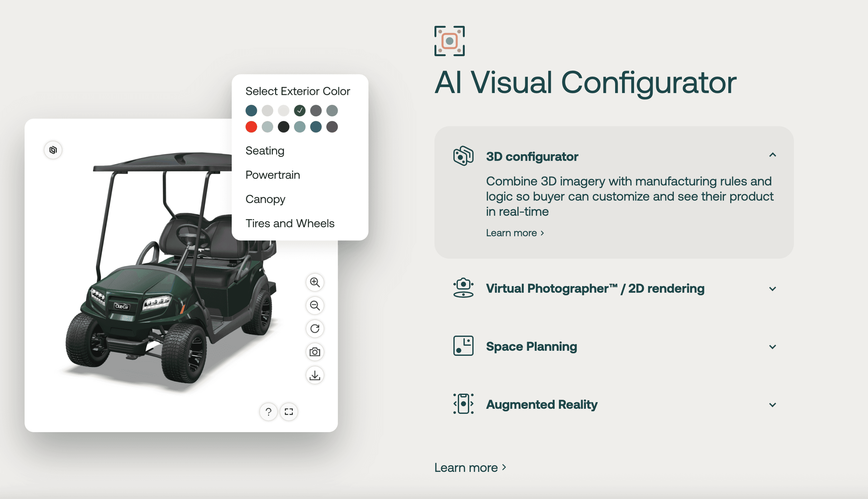Viewport: 868px width, 499px height.
Task: Take a snapshot with the camera icon
Action: [x=315, y=352]
